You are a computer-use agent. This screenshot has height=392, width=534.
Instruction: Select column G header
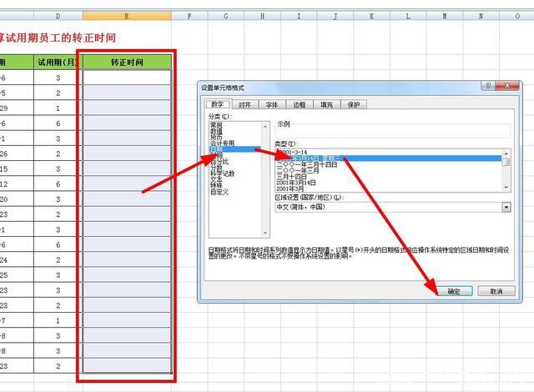(x=226, y=16)
